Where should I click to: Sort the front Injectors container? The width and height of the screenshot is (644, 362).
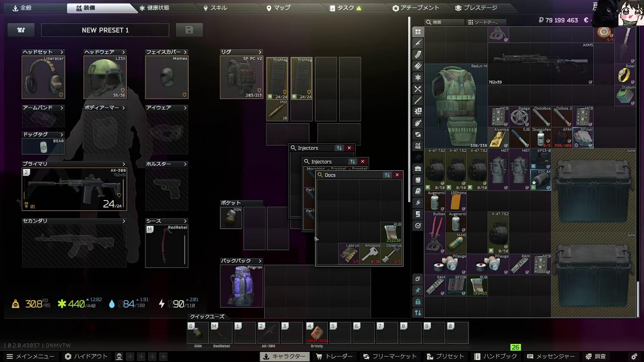352,161
